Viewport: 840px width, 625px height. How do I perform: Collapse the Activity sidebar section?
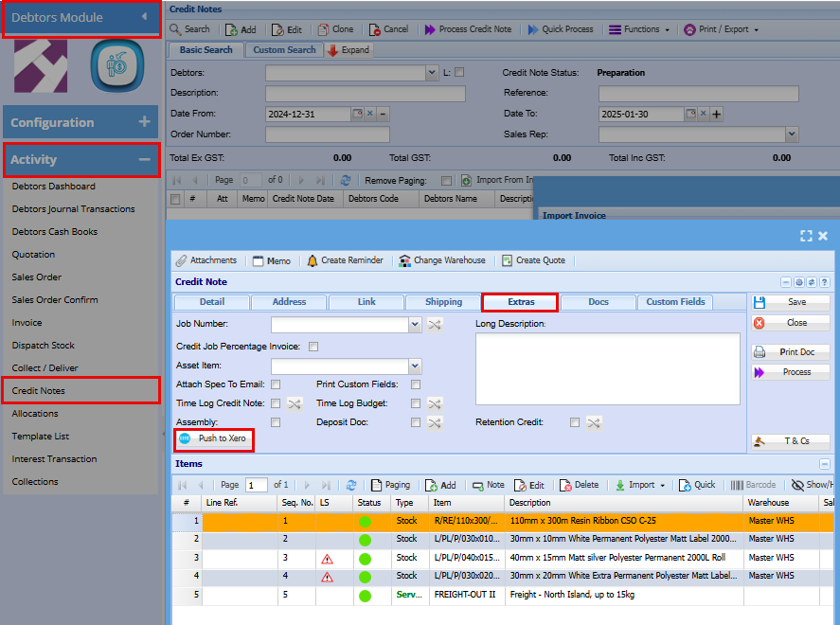(x=144, y=160)
